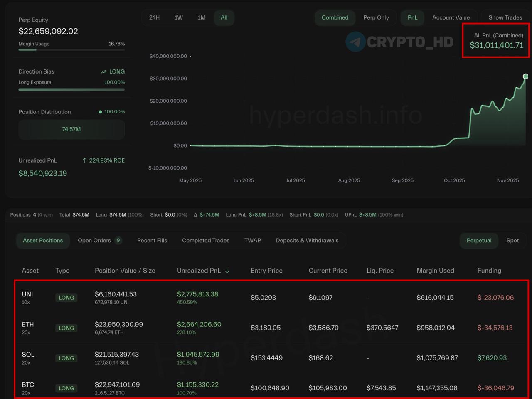Open the Completed Trades tab
The width and height of the screenshot is (532, 399).
pos(206,240)
